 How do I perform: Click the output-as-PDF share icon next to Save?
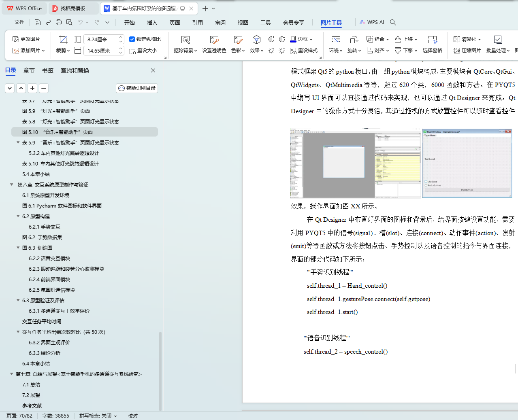(48, 22)
